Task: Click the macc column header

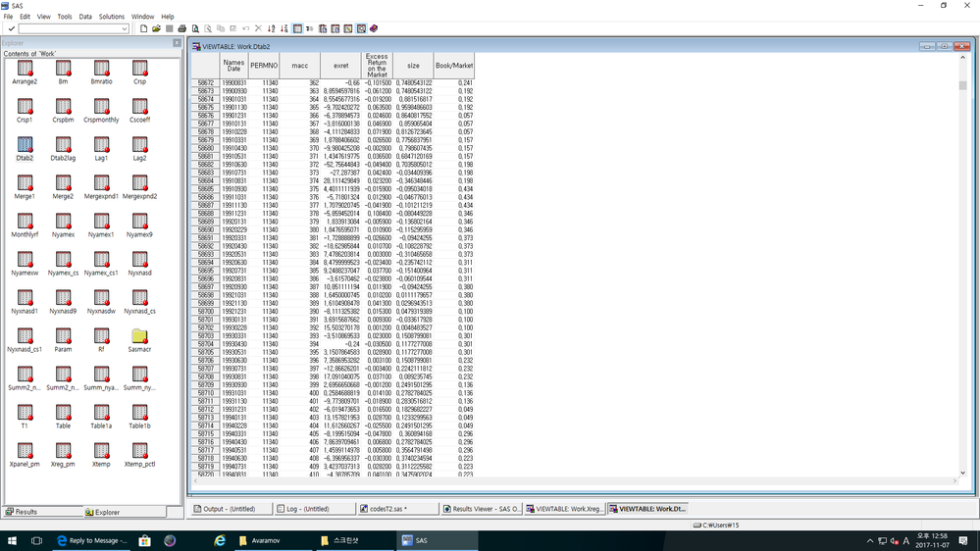Action: [300, 66]
